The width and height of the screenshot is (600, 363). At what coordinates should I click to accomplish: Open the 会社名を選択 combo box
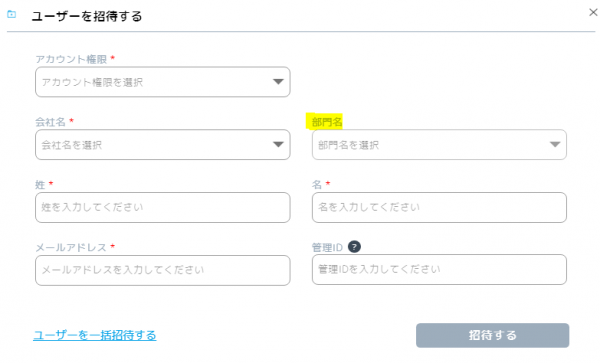pos(163,145)
